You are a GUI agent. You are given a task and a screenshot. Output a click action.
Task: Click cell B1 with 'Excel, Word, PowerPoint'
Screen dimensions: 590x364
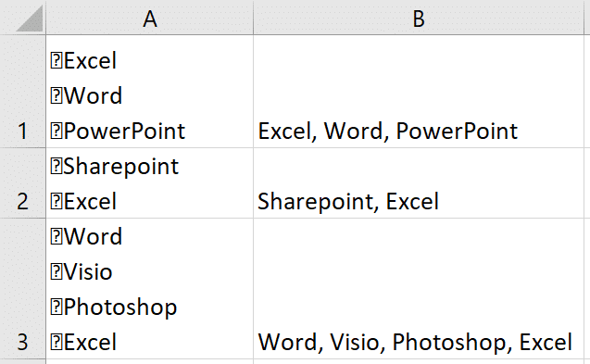pyautogui.click(x=419, y=92)
